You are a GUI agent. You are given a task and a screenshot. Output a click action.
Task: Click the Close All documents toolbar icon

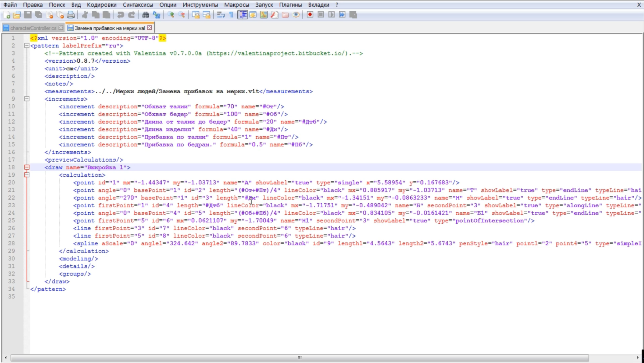60,15
